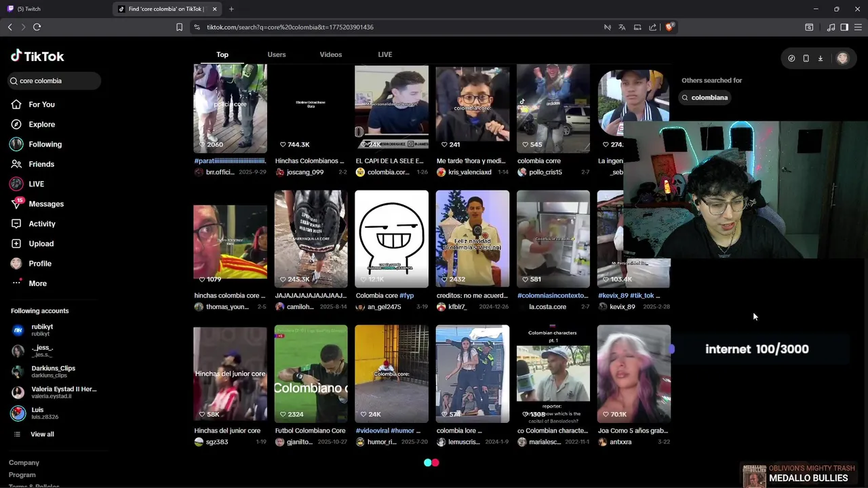The image size is (868, 488).
Task: Play the 'Colombia core #fyp' cartoon face video
Action: coord(391,239)
